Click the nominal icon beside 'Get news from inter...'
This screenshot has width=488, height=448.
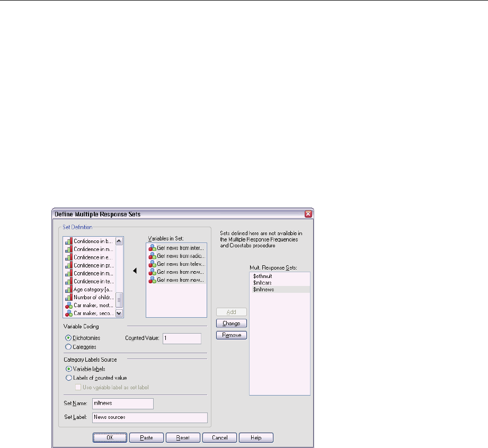click(152, 248)
